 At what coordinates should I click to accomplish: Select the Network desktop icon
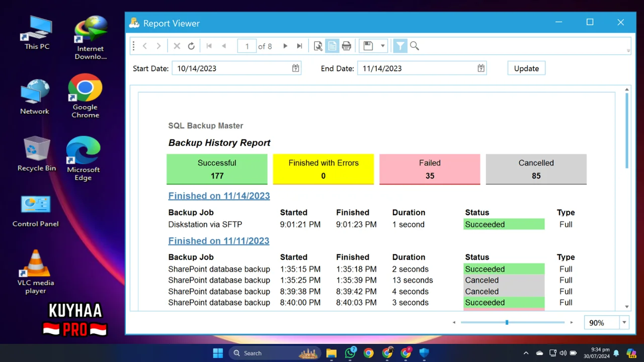click(35, 97)
